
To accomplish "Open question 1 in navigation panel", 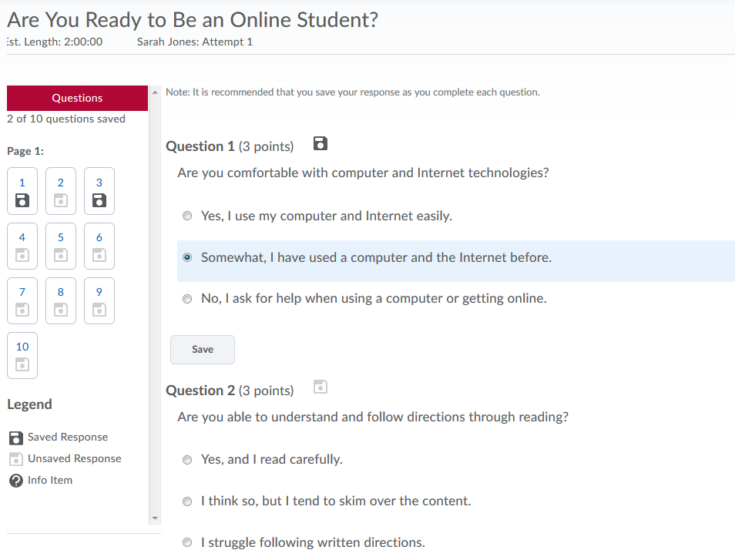I will pyautogui.click(x=22, y=192).
